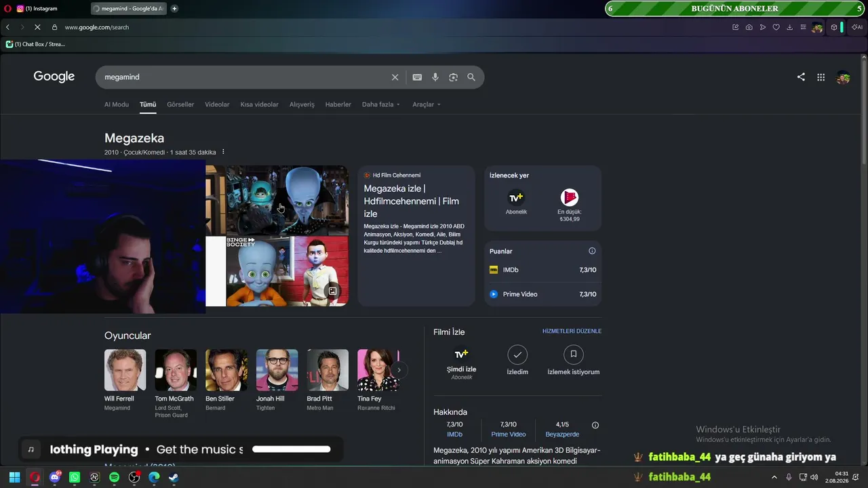Submit search with the magnifier icon
This screenshot has height=488, width=868.
pos(471,77)
